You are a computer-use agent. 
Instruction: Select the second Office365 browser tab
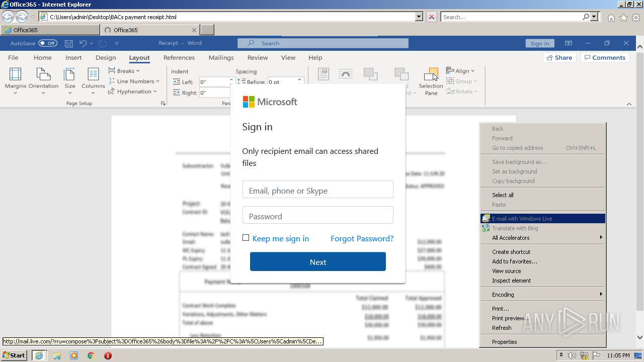[150, 30]
